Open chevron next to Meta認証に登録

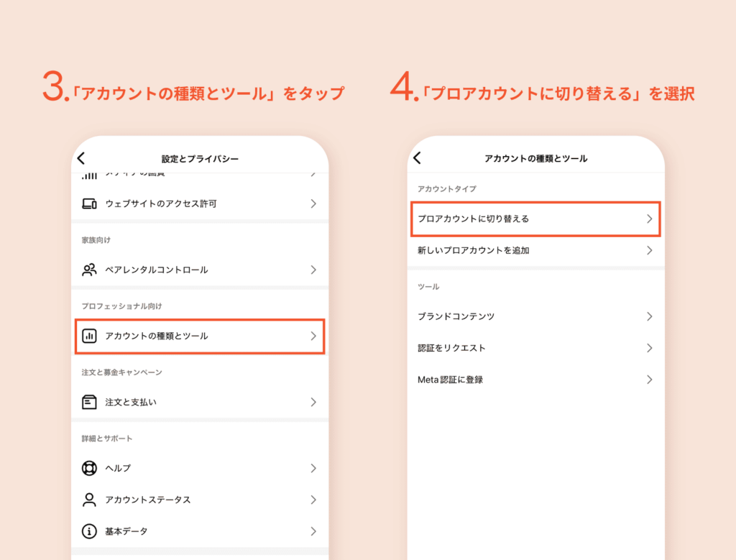(x=649, y=380)
